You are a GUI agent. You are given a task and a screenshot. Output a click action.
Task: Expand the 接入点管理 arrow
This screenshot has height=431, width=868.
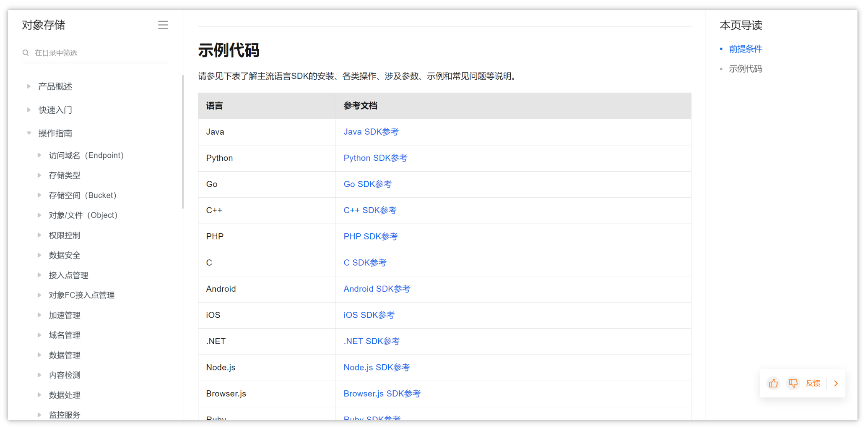click(39, 275)
